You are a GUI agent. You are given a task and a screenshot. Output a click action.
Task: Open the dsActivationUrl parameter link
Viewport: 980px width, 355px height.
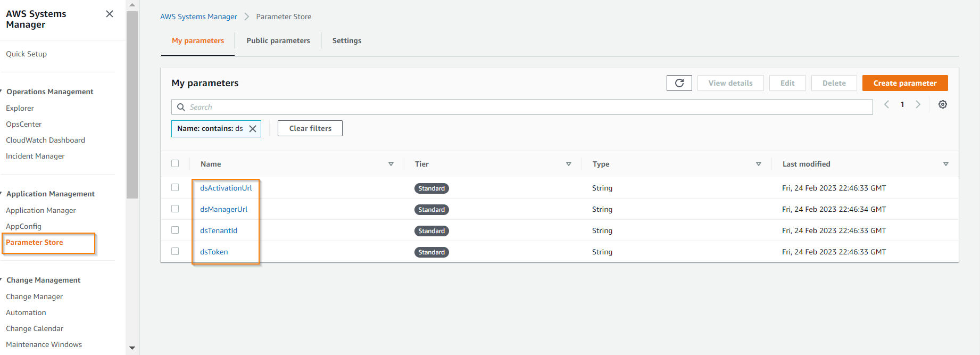point(226,188)
